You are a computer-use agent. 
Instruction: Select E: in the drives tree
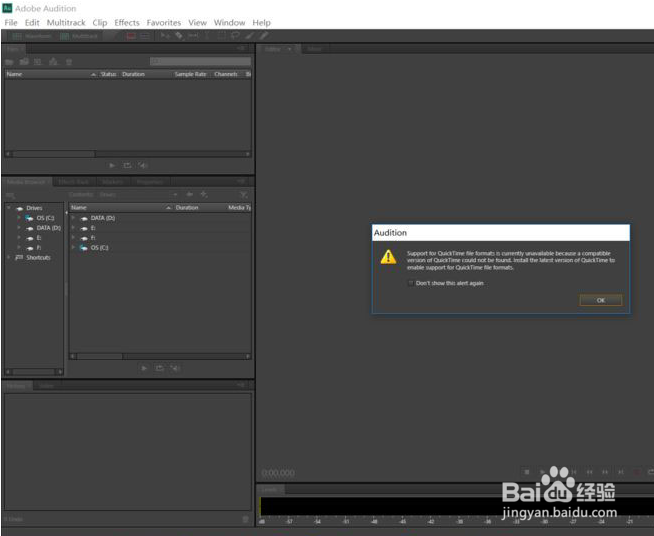click(x=39, y=238)
